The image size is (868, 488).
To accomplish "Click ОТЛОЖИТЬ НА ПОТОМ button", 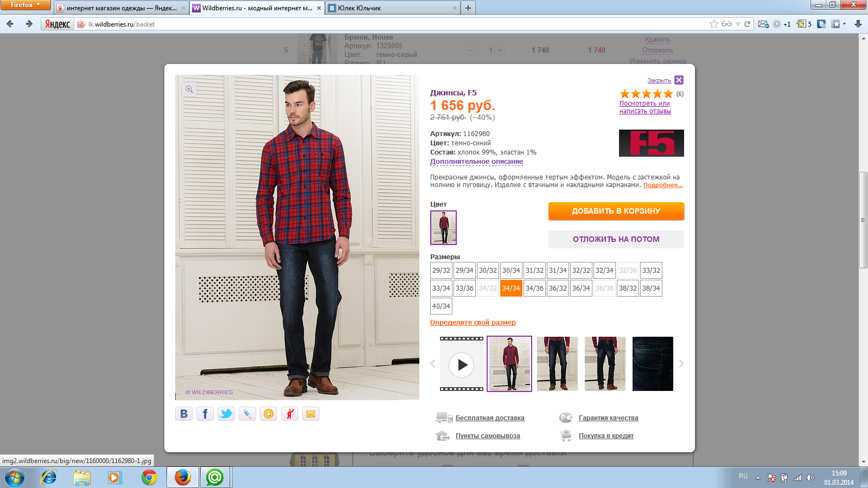I will [x=616, y=239].
